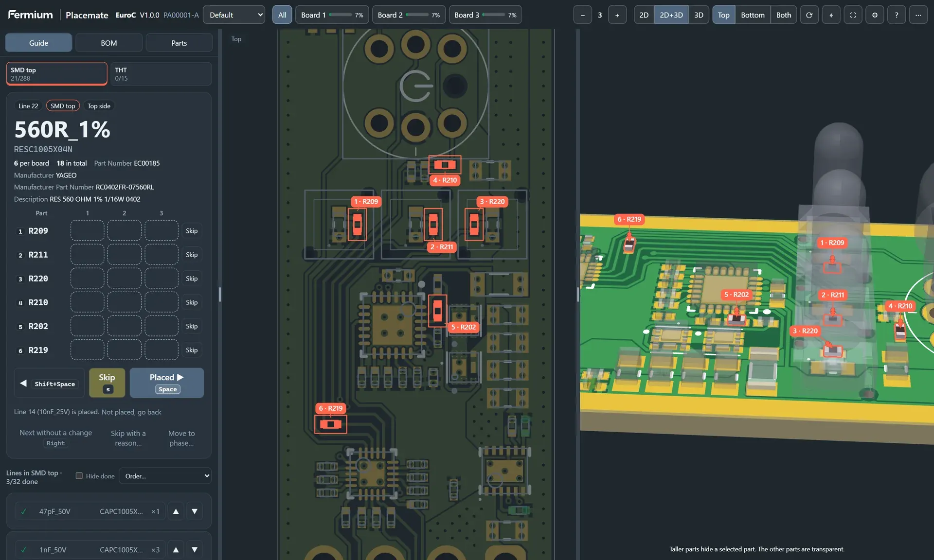This screenshot has height=560, width=934.
Task: Move 1nF_50V line up with arrow
Action: [176, 550]
